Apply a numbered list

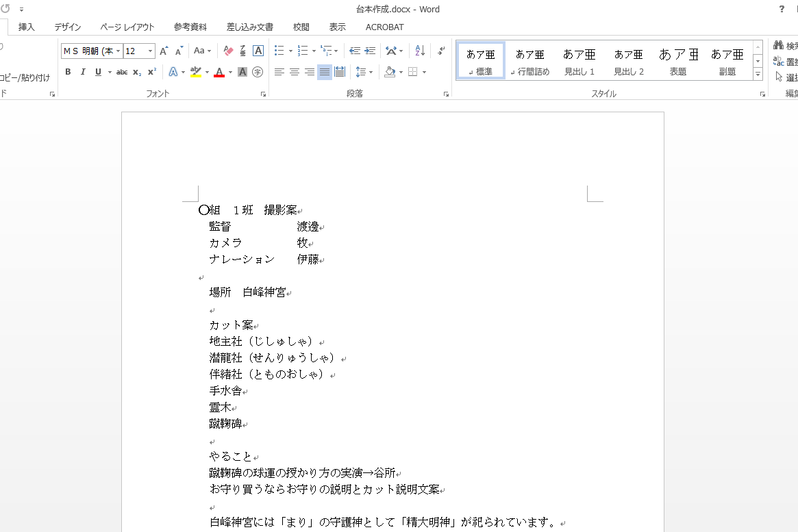coord(303,51)
